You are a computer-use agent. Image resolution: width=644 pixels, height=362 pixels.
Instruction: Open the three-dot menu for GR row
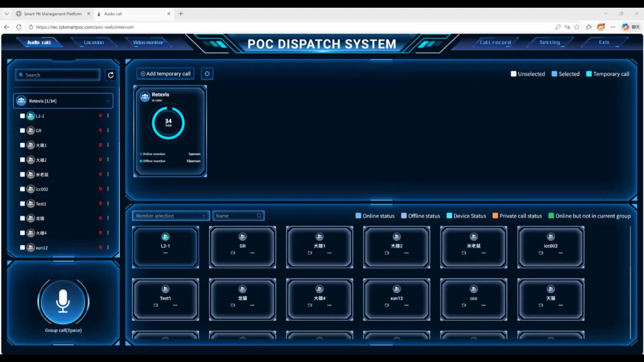108,130
